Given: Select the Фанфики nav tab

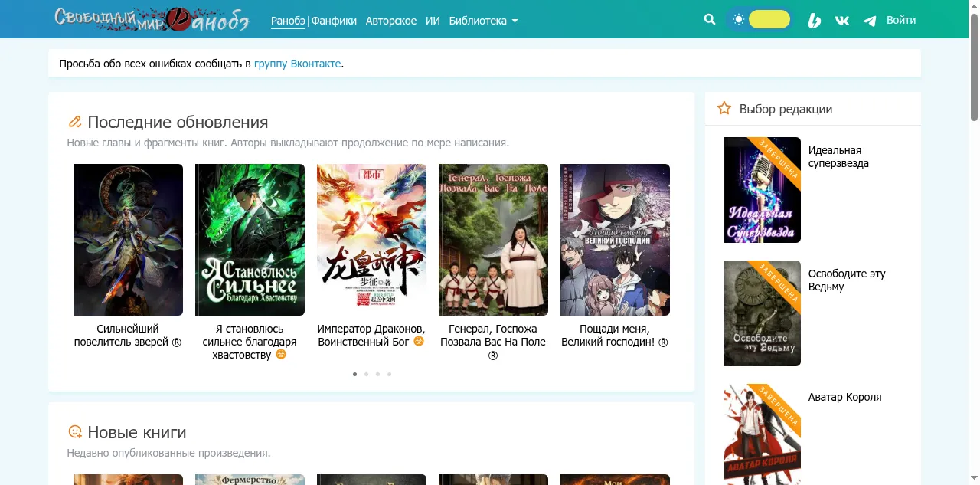Looking at the screenshot, I should click(334, 21).
